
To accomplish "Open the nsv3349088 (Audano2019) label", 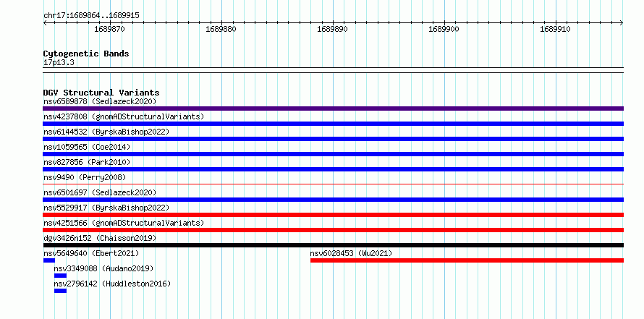I will tap(103, 268).
